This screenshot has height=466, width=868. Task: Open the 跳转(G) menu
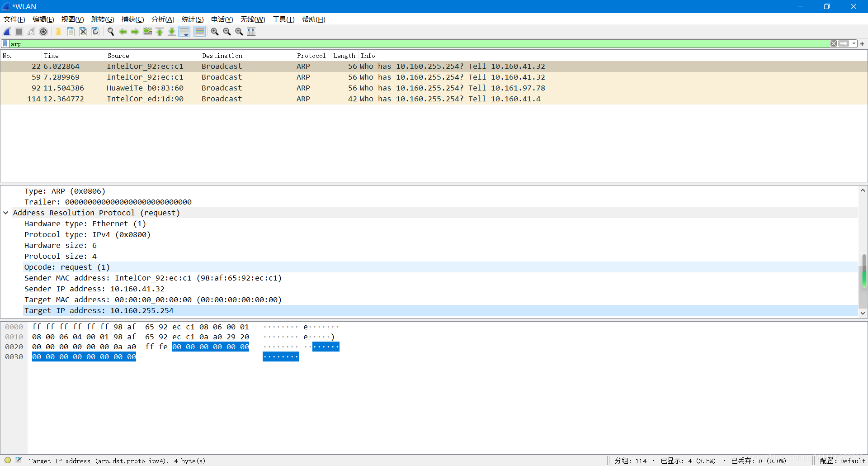pos(103,19)
